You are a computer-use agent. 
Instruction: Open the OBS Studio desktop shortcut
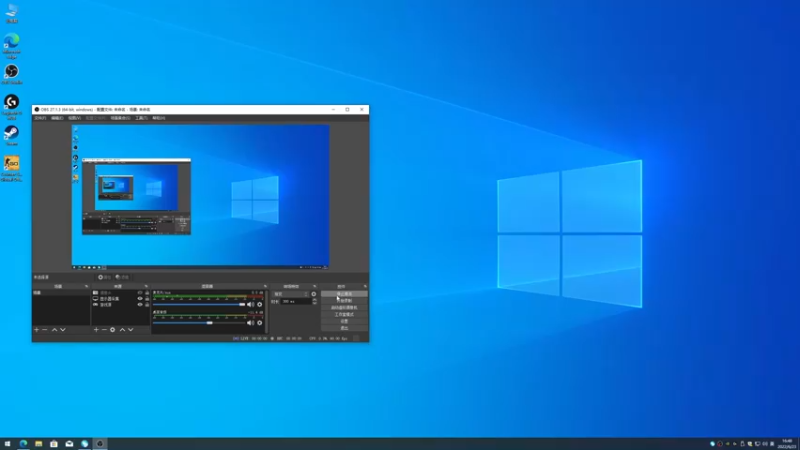pos(12,74)
